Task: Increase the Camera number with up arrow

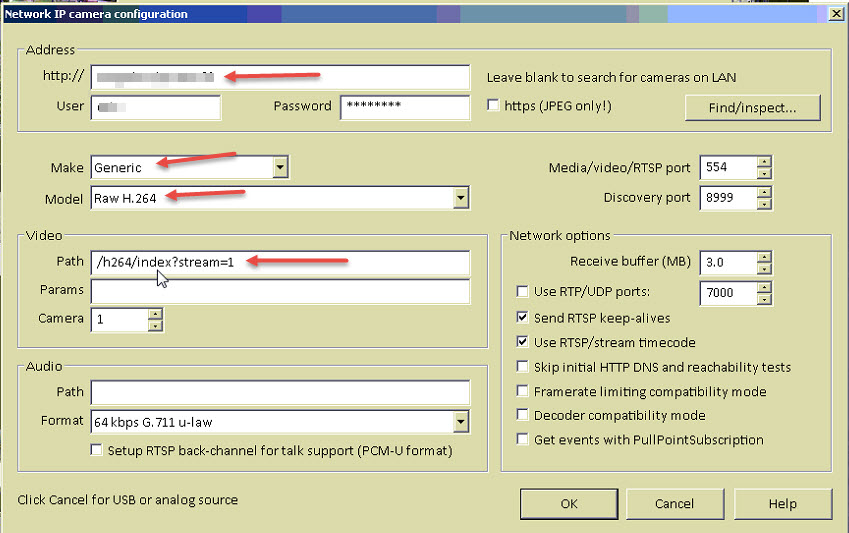Action: coord(155,314)
